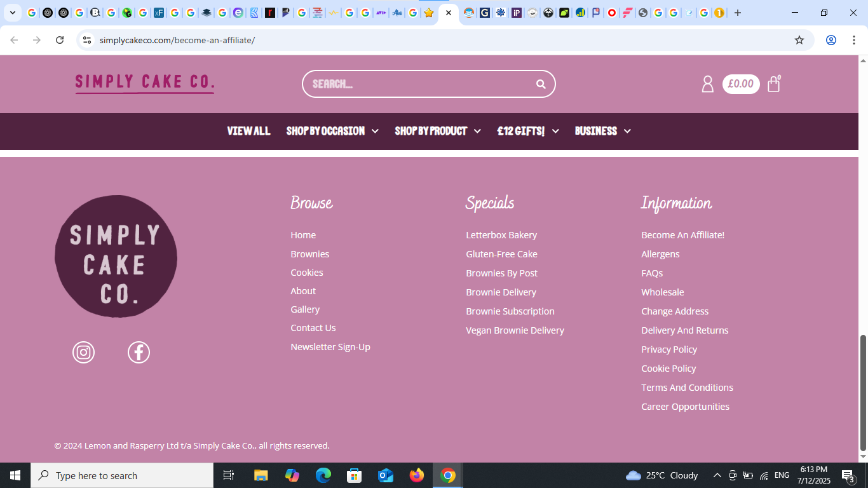Show hidden system tray icons
The height and width of the screenshot is (488, 868).
pos(717,475)
